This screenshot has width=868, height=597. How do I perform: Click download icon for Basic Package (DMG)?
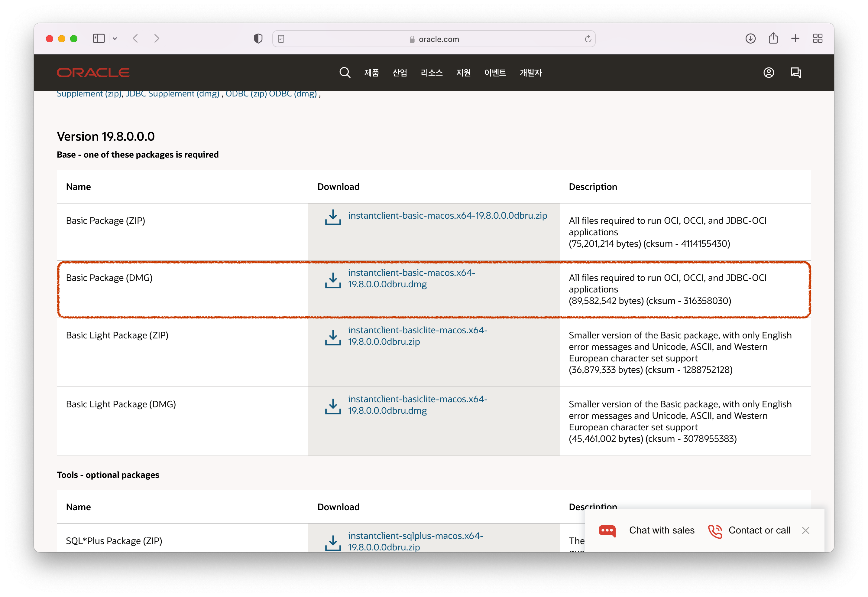[x=333, y=280]
